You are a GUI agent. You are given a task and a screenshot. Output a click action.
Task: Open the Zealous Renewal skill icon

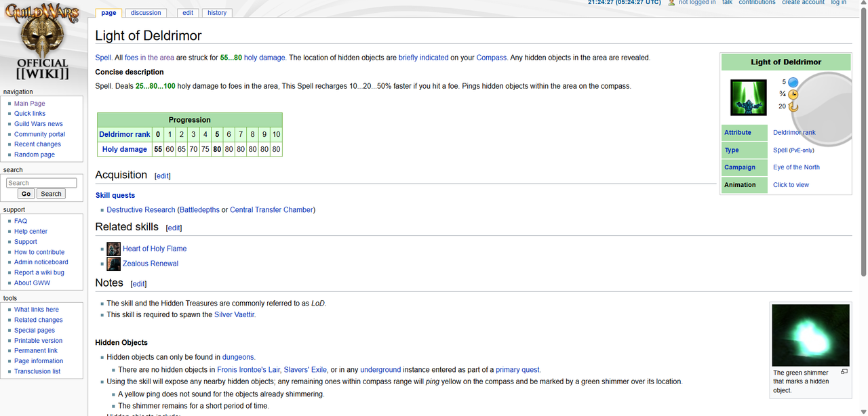(x=113, y=264)
